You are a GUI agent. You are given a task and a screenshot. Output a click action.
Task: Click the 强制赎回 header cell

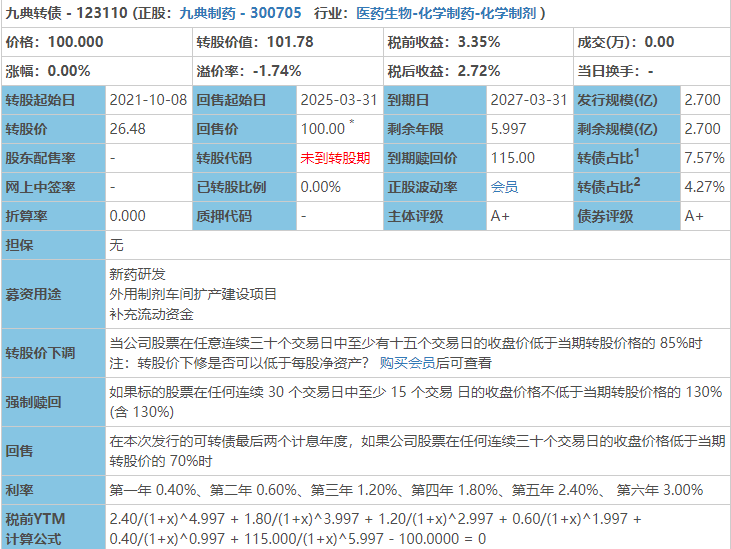pos(54,402)
